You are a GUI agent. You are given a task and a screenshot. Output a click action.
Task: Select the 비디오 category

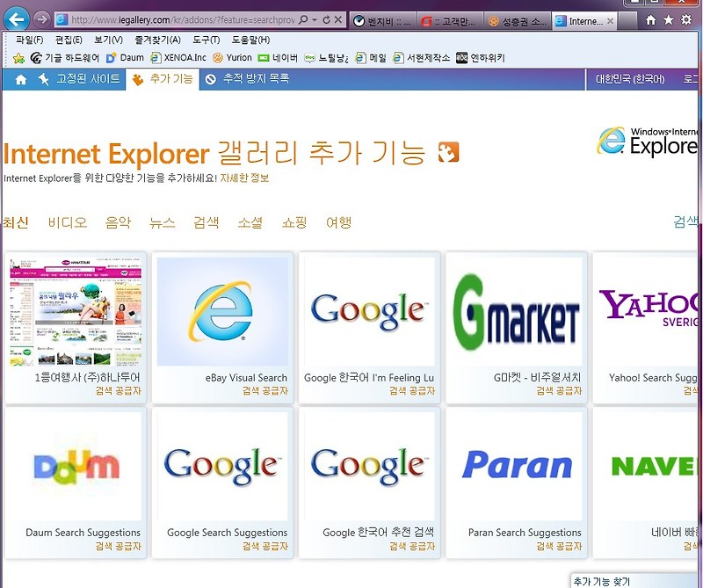68,222
